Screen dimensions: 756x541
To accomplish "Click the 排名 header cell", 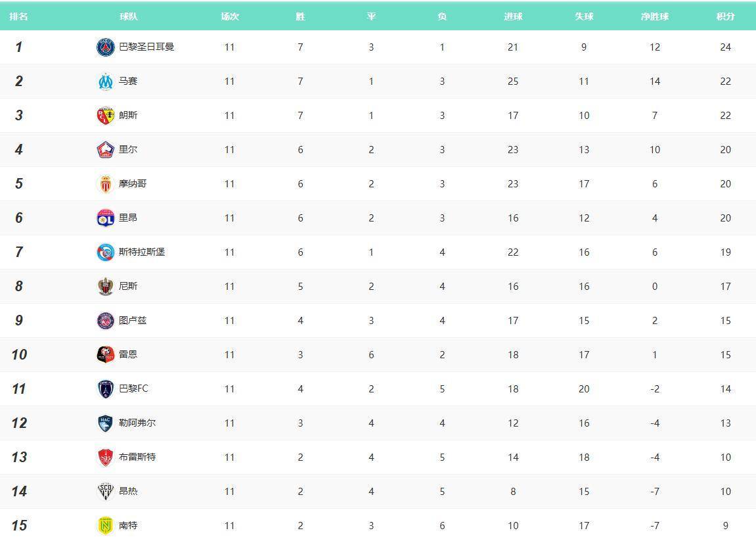I will point(19,16).
